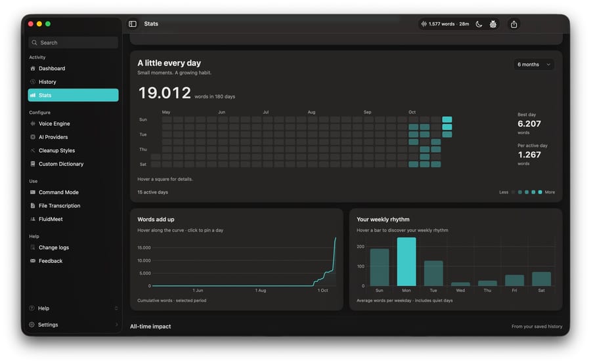
Task: Click the bug report icon
Action: 493,24
